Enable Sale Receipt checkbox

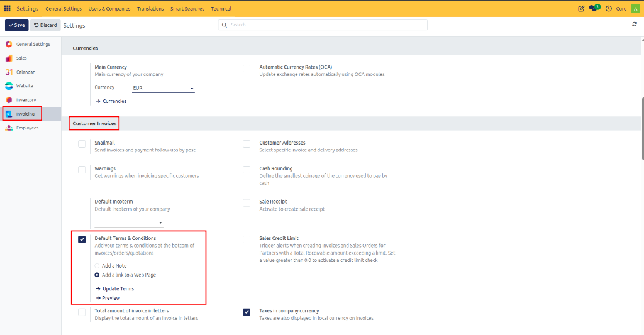pos(247,203)
